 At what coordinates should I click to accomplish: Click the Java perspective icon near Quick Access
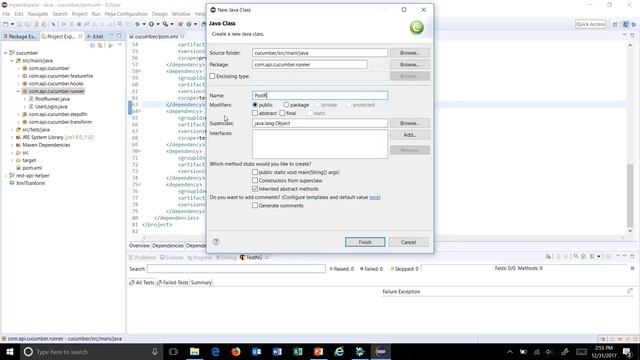626,24
